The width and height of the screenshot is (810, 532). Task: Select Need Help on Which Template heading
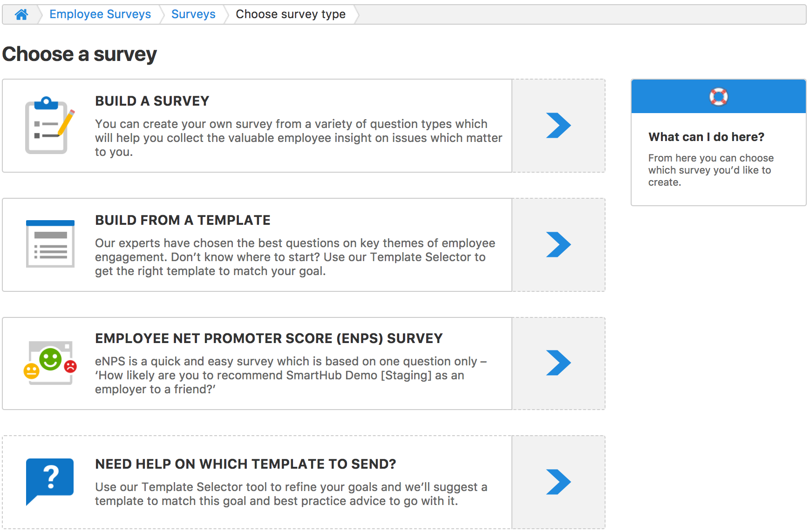245,464
